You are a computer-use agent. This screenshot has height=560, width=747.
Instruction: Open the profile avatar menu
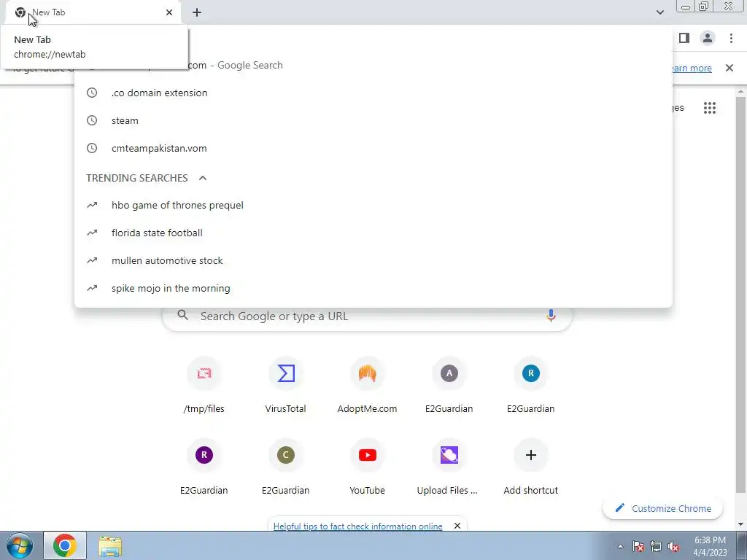[x=708, y=38]
